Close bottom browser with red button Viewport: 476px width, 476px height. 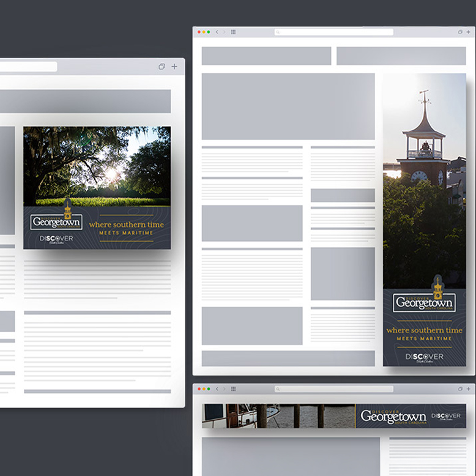click(x=199, y=389)
